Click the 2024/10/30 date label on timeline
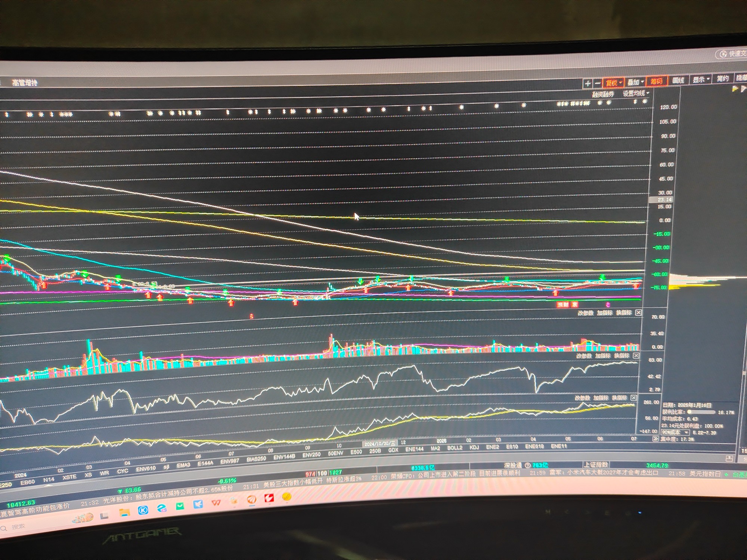747x560 pixels. tap(379, 443)
